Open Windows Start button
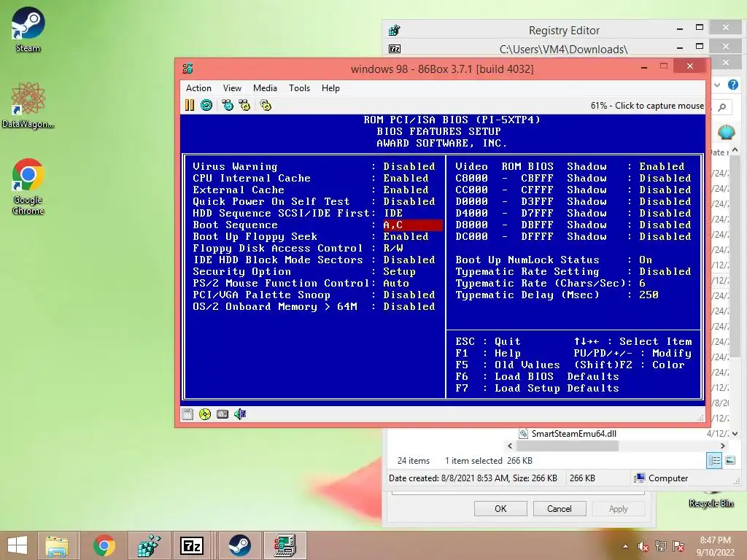The image size is (747, 560). click(18, 545)
